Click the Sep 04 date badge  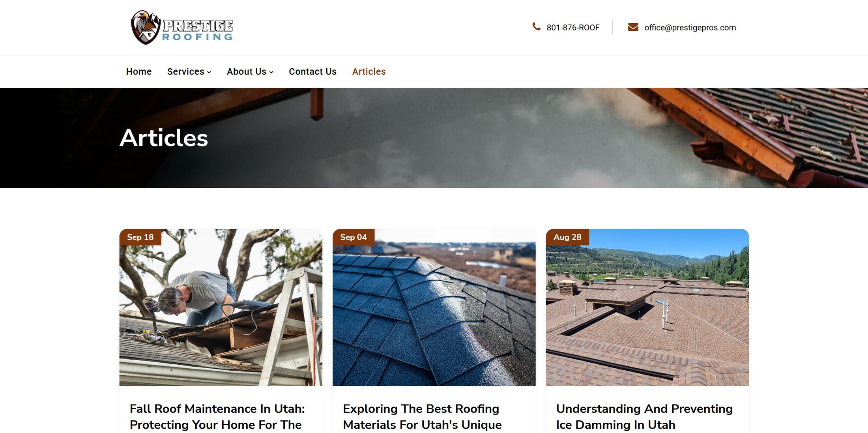click(x=354, y=237)
